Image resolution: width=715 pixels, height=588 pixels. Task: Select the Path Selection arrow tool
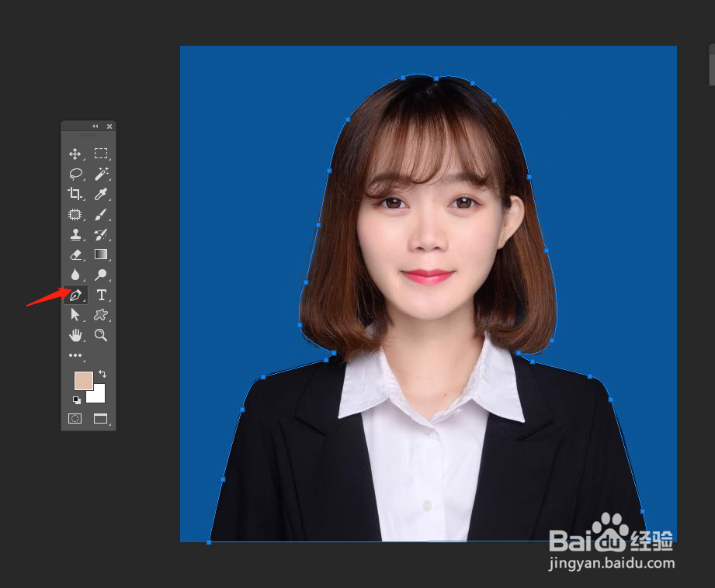coord(75,314)
